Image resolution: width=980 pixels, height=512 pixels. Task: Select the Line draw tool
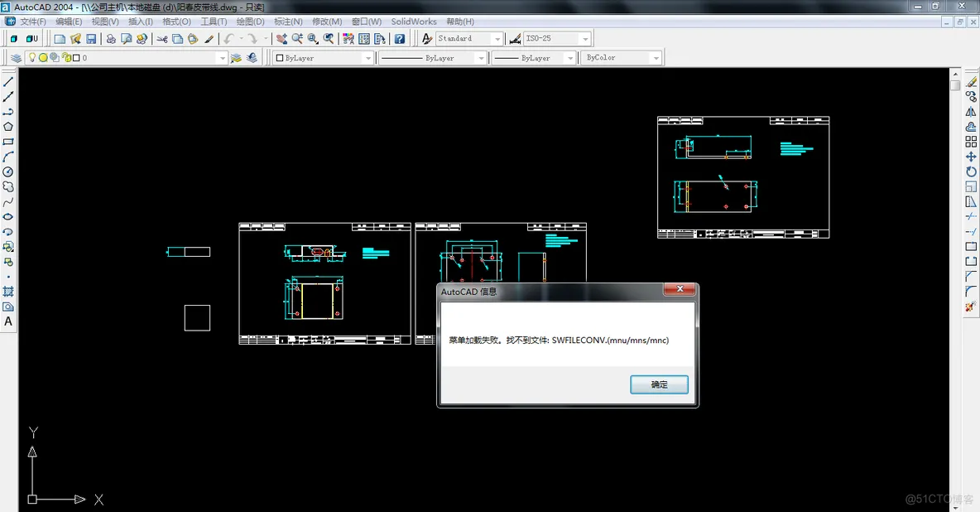tap(8, 82)
